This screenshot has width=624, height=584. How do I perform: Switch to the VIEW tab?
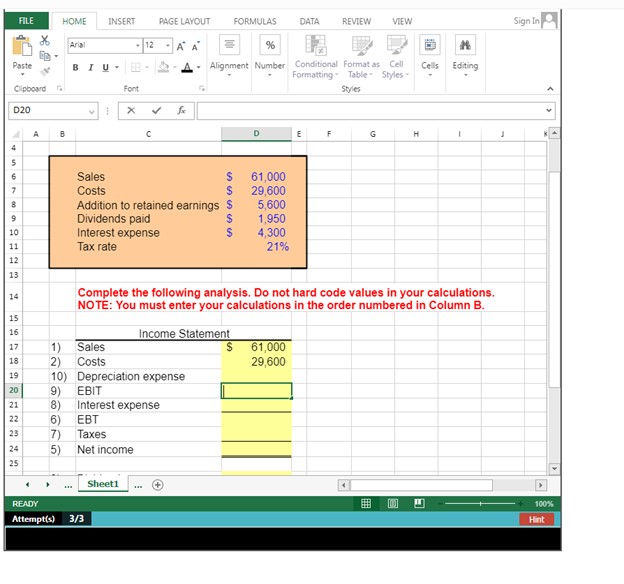402,21
